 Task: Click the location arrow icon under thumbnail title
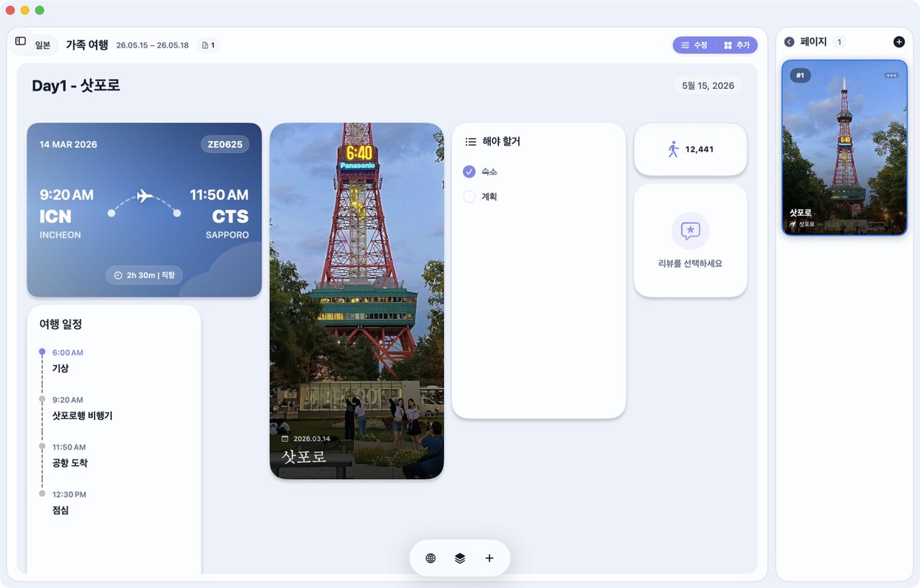pyautogui.click(x=793, y=225)
